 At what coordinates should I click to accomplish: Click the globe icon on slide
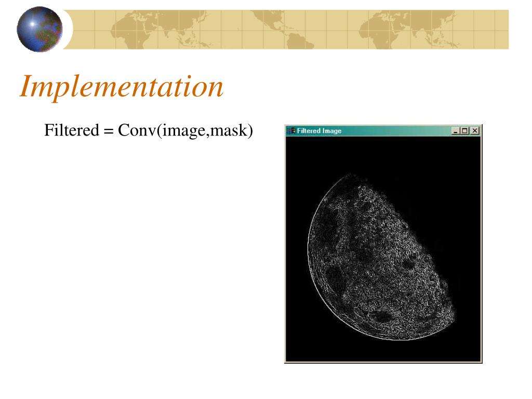pyautogui.click(x=39, y=29)
